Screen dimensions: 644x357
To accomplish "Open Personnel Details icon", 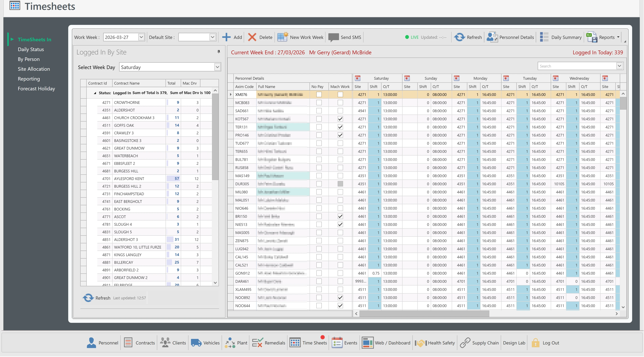I will (492, 37).
